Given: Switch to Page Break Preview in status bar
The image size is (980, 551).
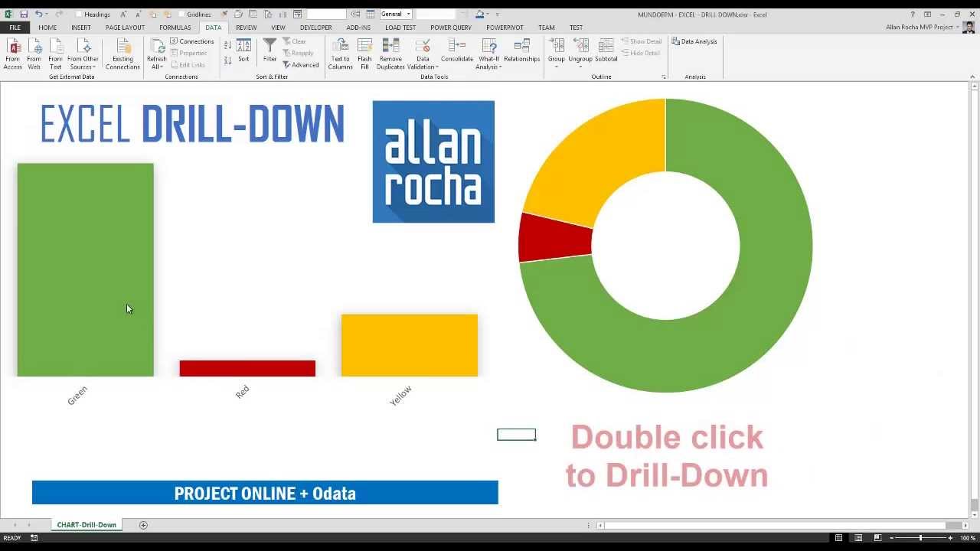Looking at the screenshot, I should (877, 538).
